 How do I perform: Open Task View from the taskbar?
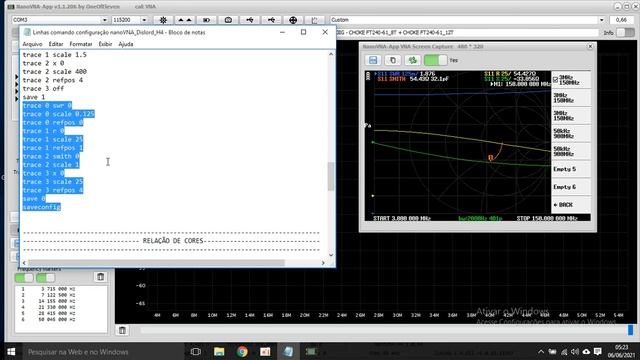[196, 351]
